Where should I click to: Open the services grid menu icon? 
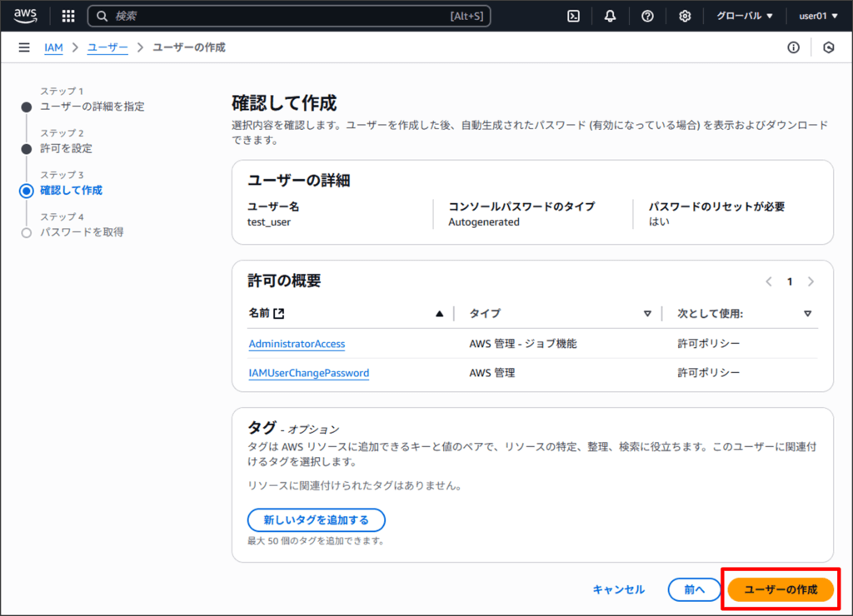(x=68, y=16)
